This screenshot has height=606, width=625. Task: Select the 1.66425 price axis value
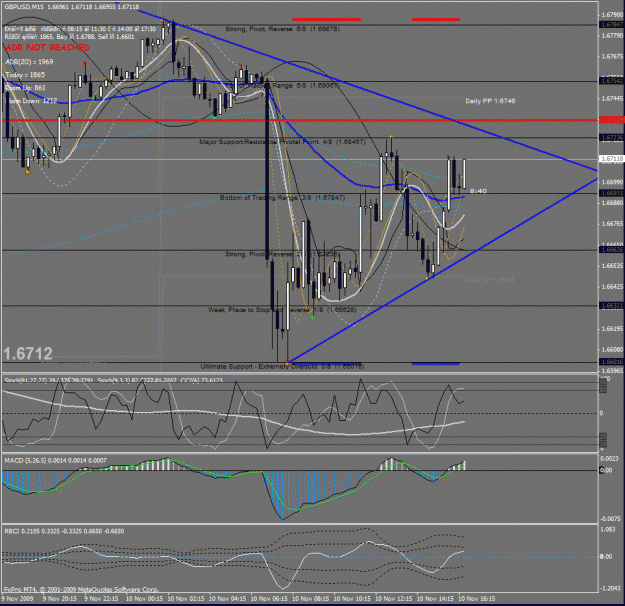click(612, 287)
